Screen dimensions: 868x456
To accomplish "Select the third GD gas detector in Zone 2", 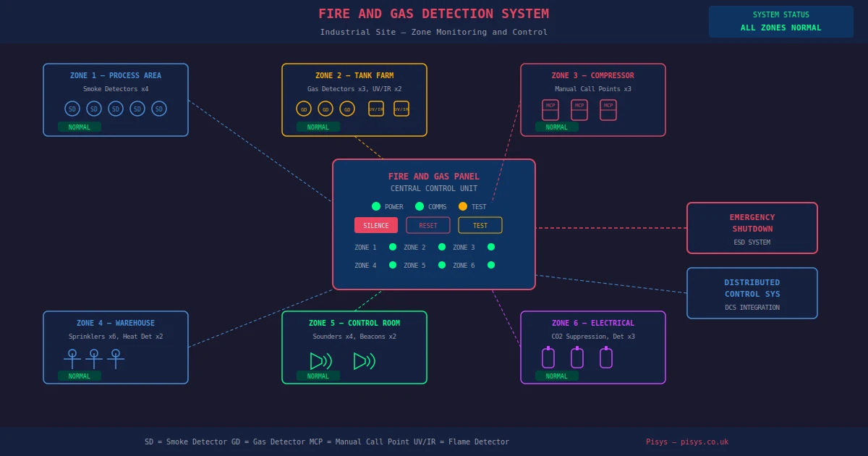I will [x=347, y=109].
